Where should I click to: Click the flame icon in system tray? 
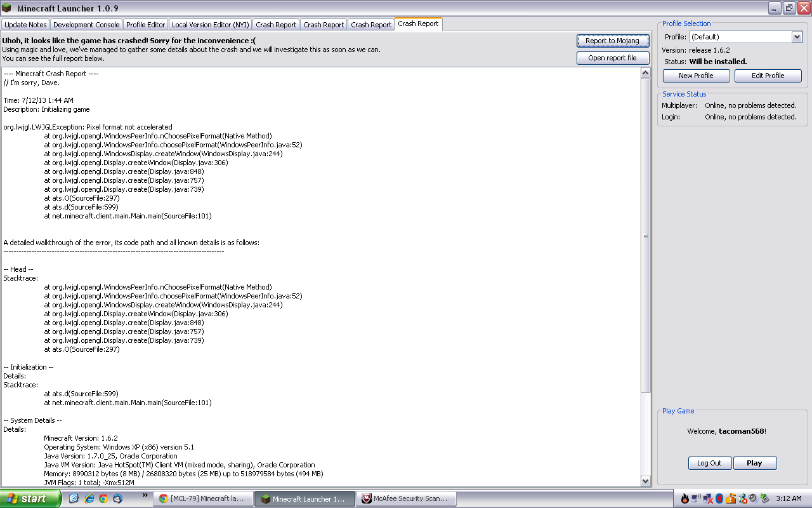[685, 498]
